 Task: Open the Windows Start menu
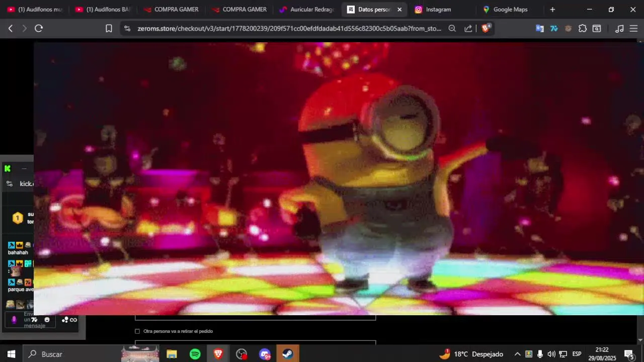[x=11, y=354]
